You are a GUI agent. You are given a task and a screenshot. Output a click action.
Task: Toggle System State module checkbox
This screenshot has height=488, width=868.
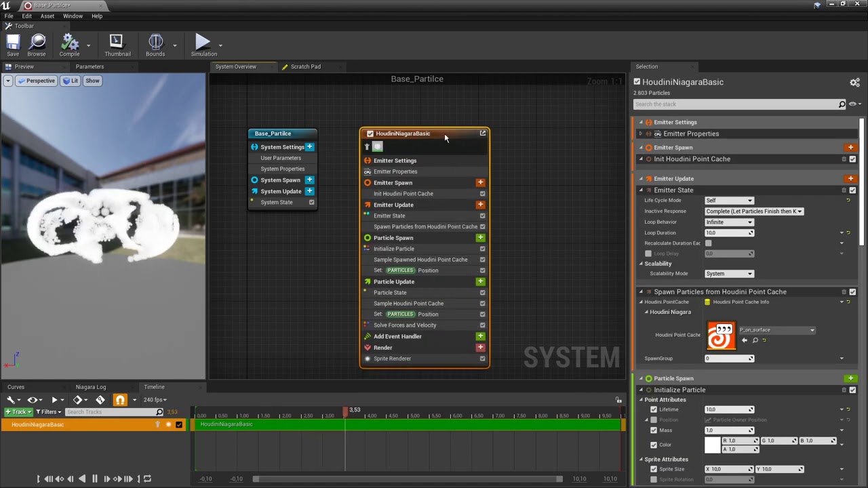(312, 202)
